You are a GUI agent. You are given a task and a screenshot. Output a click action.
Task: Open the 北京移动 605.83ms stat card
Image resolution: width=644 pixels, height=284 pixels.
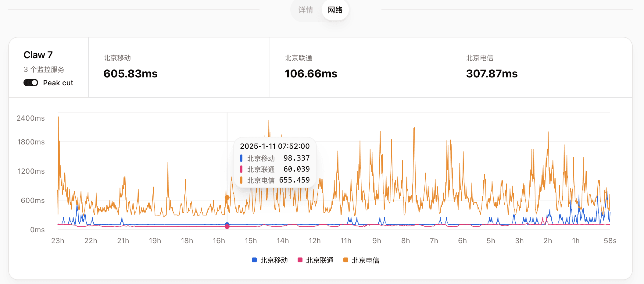pyautogui.click(x=179, y=67)
